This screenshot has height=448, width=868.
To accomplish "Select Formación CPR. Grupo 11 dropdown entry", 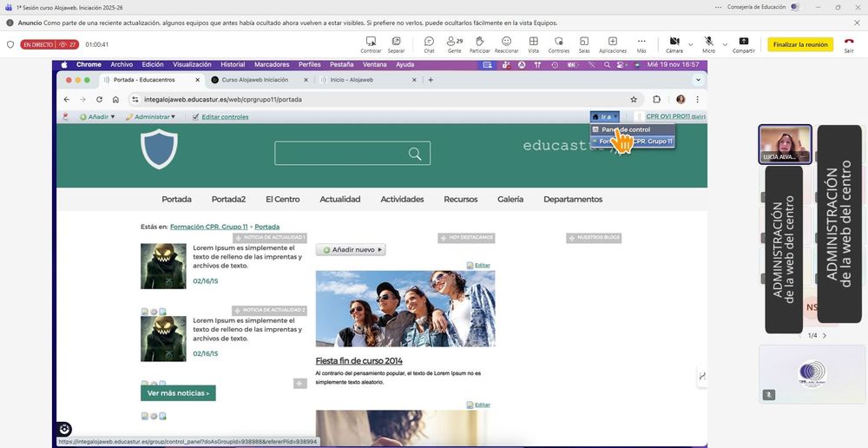I will [632, 142].
